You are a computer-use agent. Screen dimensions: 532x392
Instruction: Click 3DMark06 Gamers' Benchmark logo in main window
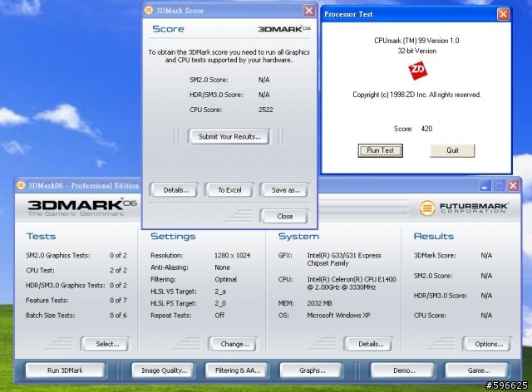(x=82, y=208)
